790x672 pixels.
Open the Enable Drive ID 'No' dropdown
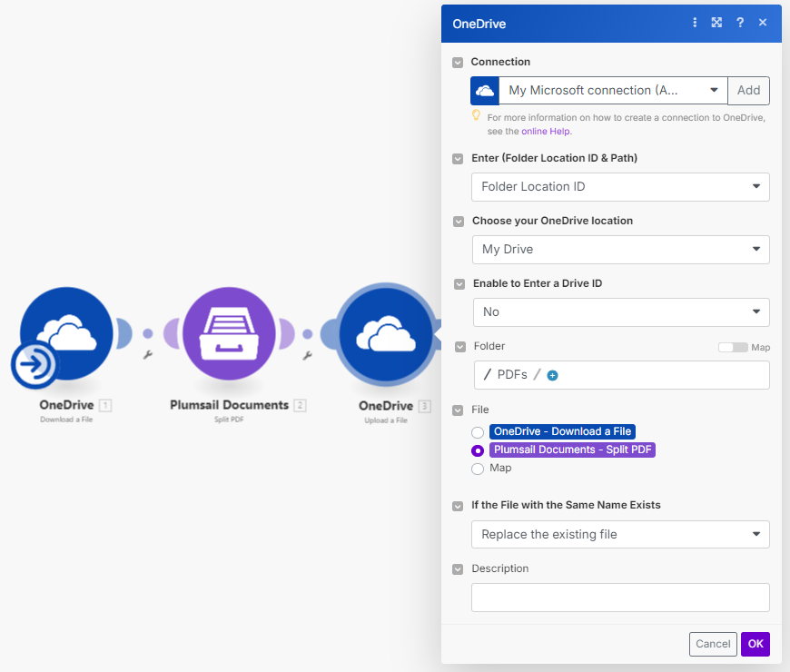click(621, 312)
